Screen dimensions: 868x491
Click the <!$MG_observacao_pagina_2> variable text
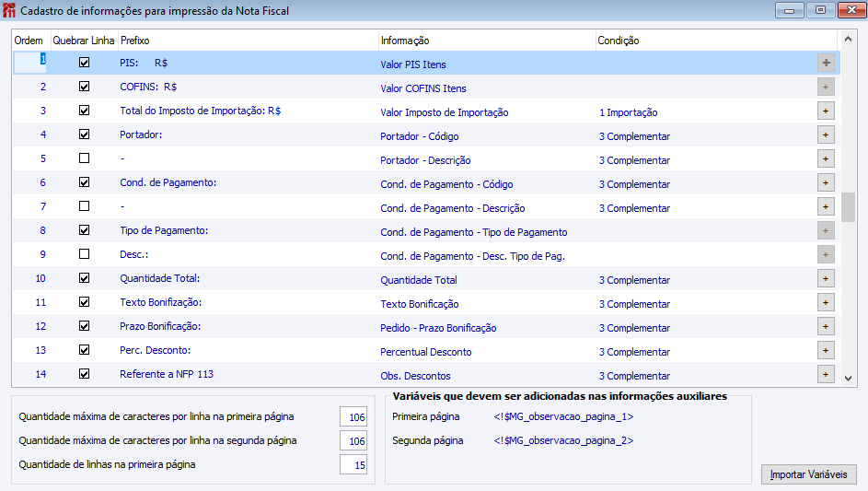pyautogui.click(x=563, y=440)
